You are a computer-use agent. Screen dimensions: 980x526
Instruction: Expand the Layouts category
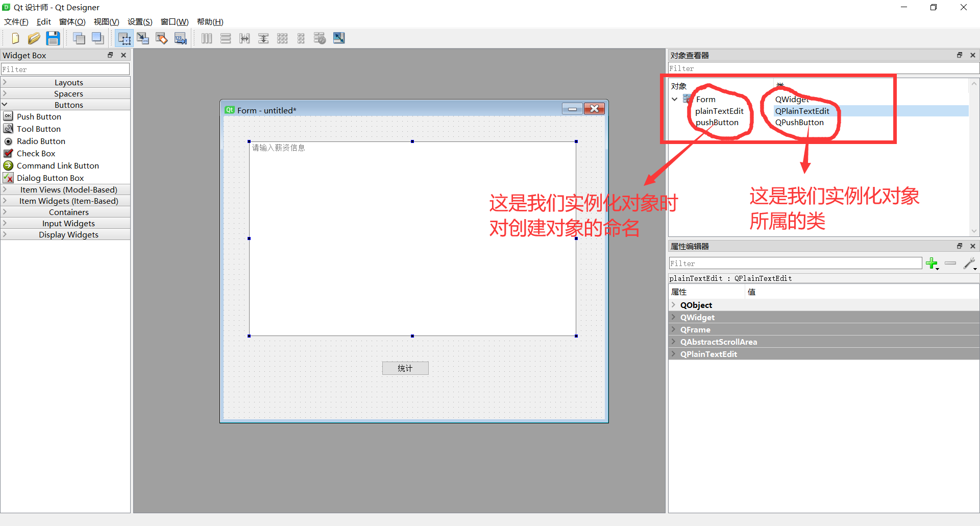tap(65, 82)
